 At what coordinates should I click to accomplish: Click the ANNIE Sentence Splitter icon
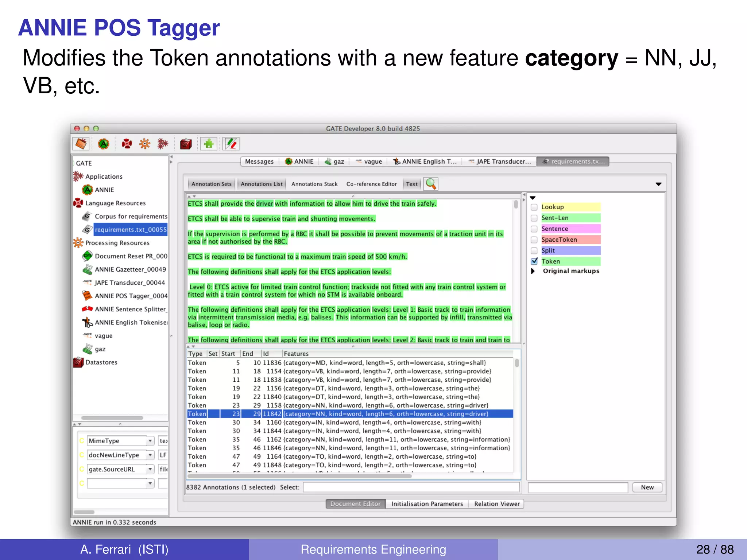(x=88, y=309)
